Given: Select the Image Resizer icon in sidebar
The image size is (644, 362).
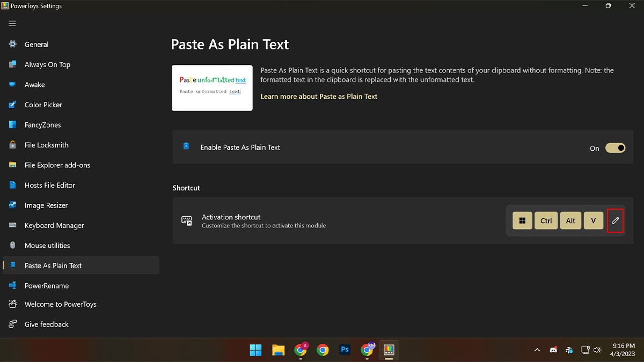Looking at the screenshot, I should click(x=13, y=205).
